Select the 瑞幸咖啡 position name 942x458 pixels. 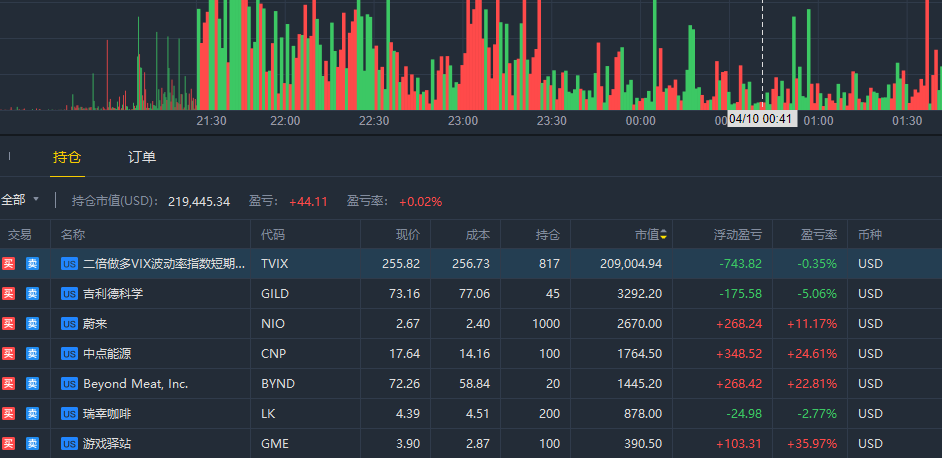(x=107, y=414)
